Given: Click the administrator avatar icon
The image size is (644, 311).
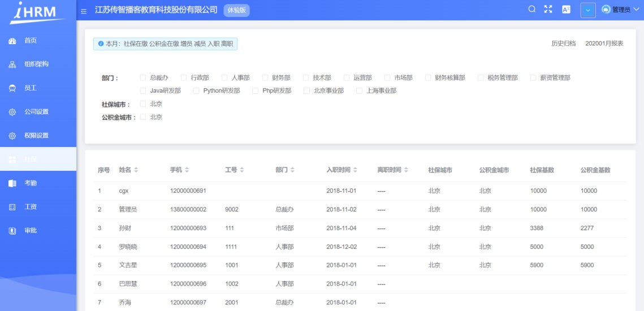Looking at the screenshot, I should [606, 10].
